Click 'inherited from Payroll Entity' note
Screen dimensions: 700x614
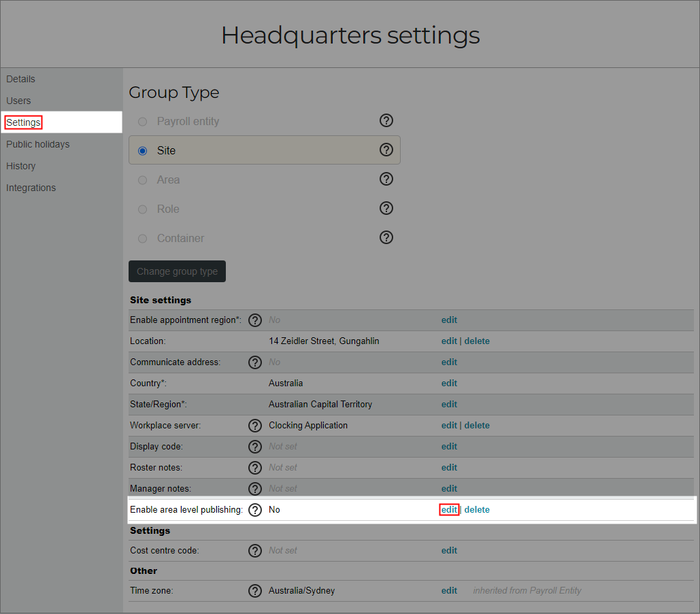coord(527,590)
